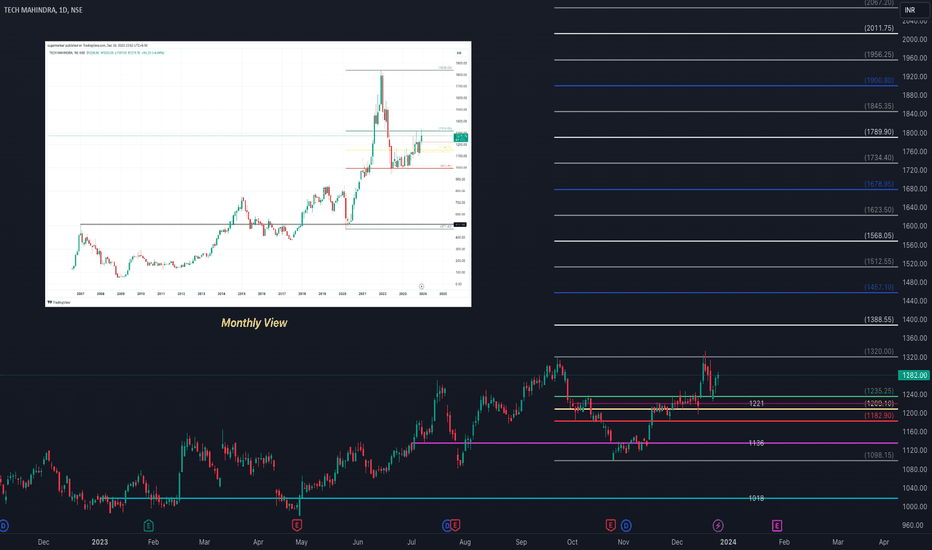Open the purple lightning event marker near 2024

[x=718, y=525]
